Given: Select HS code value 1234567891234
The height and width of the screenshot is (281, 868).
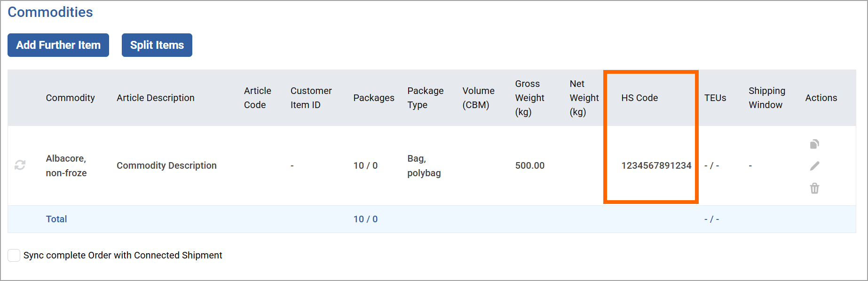Looking at the screenshot, I should point(656,165).
